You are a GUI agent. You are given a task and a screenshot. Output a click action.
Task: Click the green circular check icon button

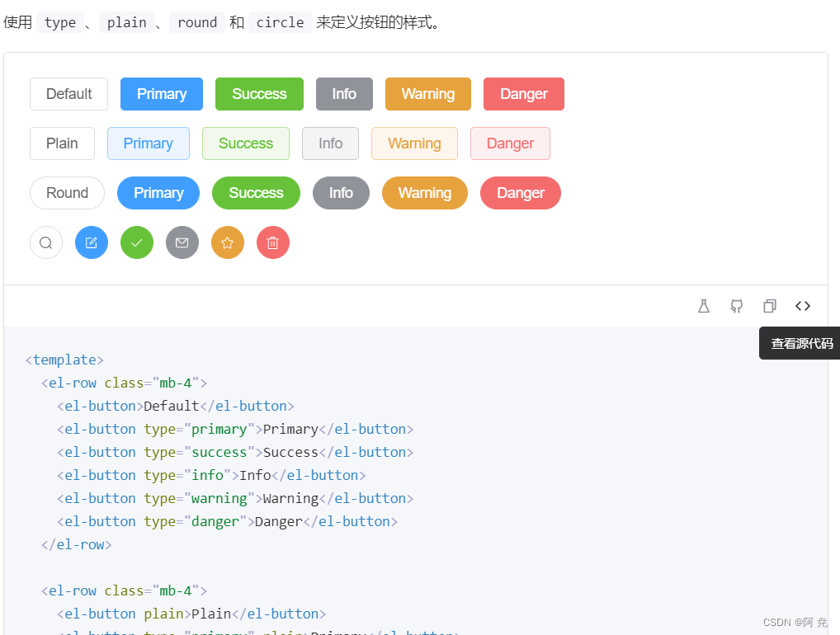point(137,242)
